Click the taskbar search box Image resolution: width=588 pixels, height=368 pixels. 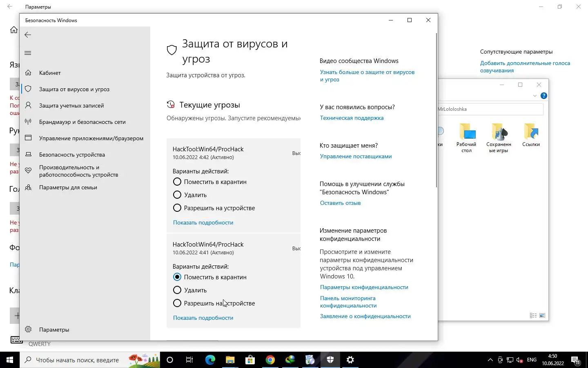click(90, 360)
